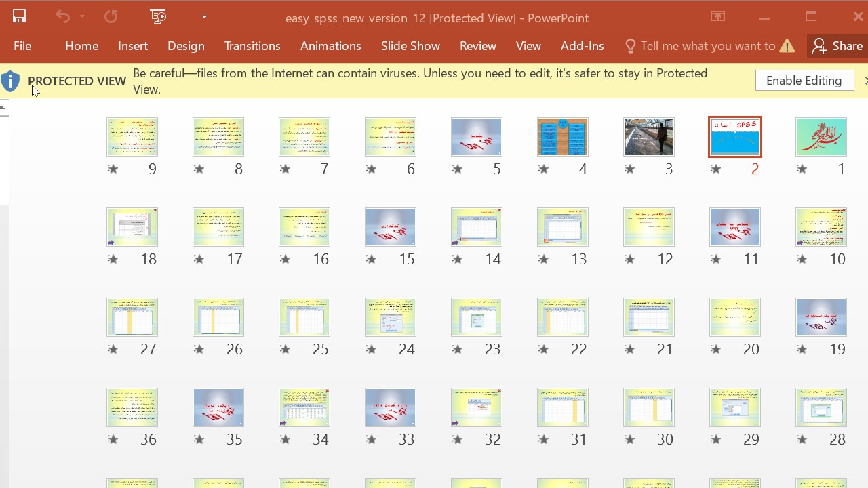Viewport: 868px width, 488px height.
Task: Select slide 27 thumbnail
Action: 132,317
